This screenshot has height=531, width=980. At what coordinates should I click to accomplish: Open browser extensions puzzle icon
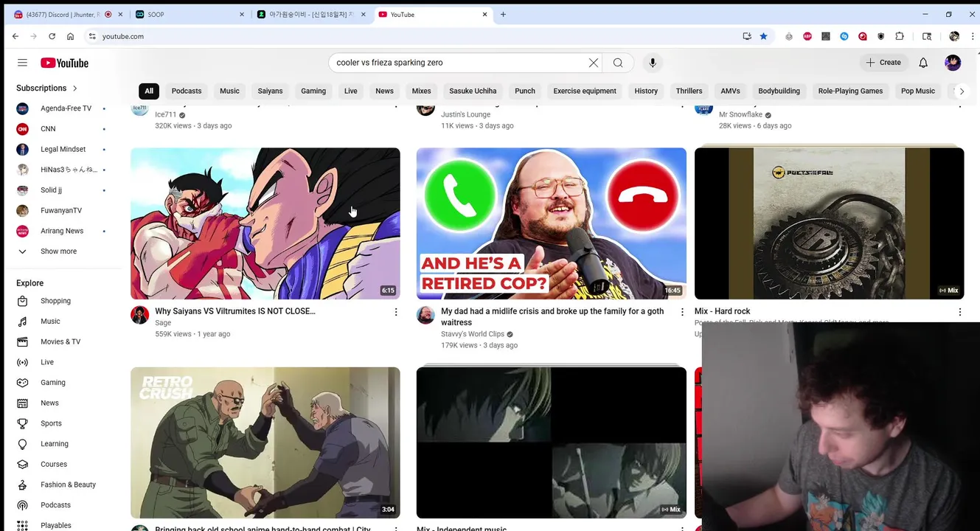[x=899, y=36]
